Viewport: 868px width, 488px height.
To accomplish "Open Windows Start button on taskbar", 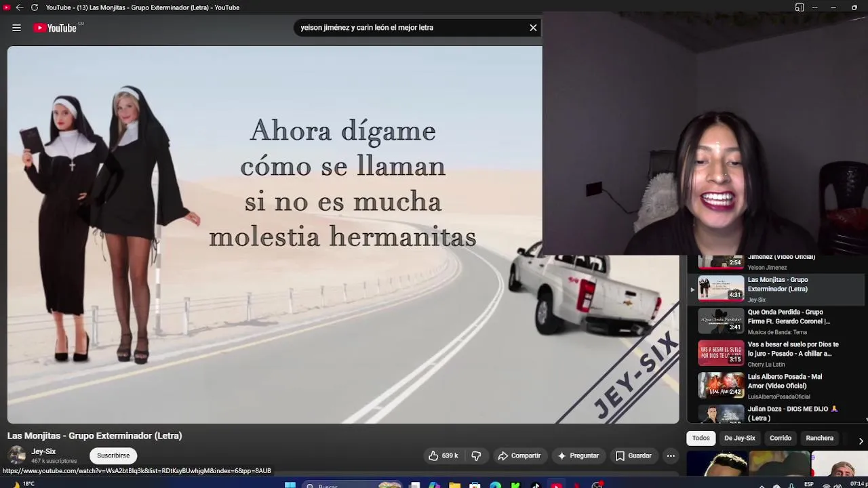I will coord(290,485).
